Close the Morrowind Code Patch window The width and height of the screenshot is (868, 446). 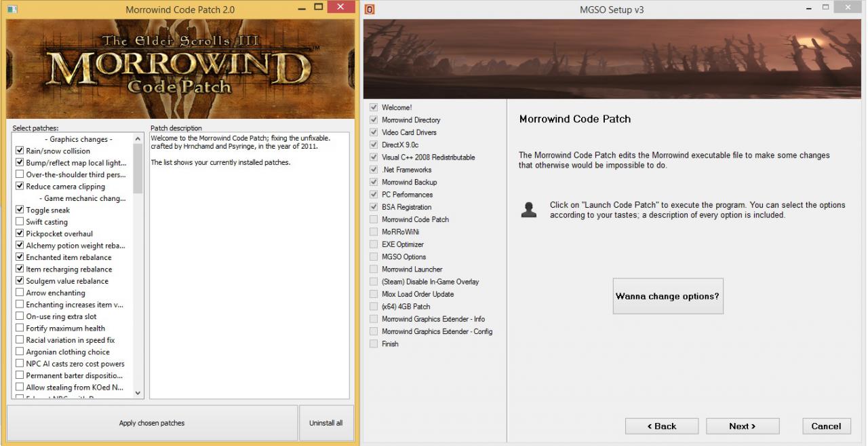pos(340,7)
